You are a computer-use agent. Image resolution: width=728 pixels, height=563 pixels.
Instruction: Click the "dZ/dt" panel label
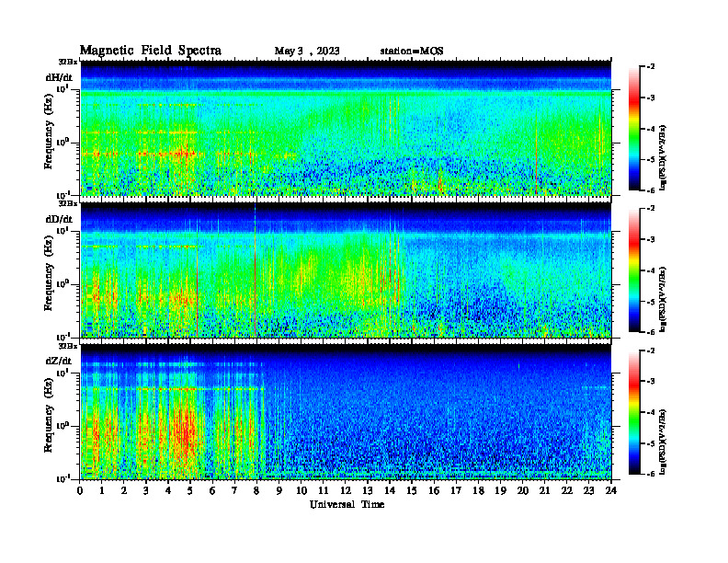tap(59, 361)
